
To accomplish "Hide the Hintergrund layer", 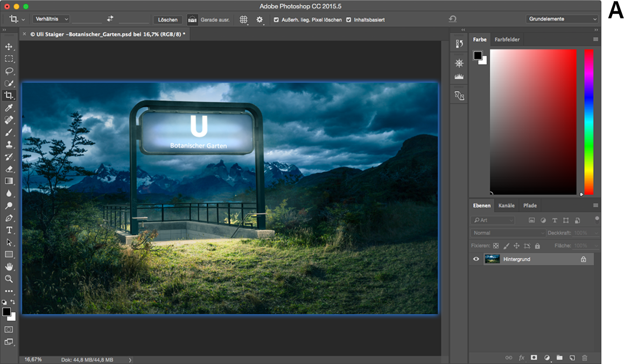I will (476, 259).
